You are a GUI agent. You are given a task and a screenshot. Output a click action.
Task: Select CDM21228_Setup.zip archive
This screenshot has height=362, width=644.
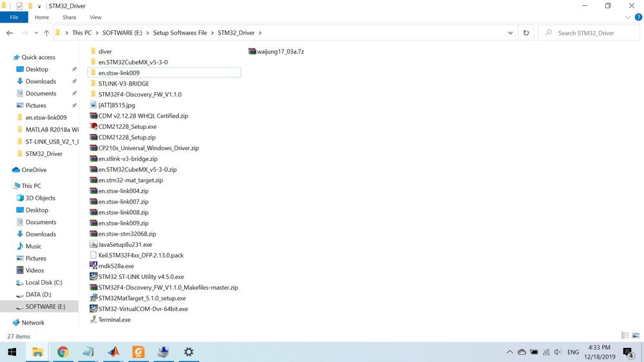[x=122, y=137]
